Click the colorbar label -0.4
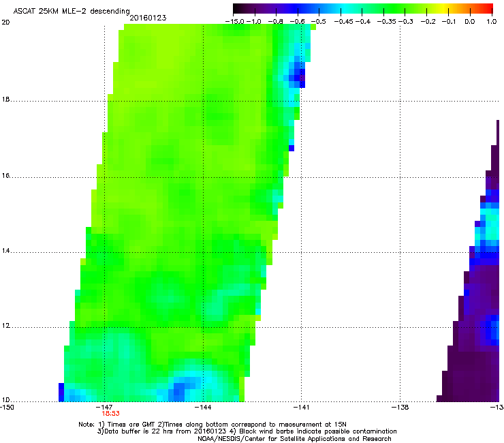Image resolution: width=504 pixels, height=443 pixels. coord(363,22)
